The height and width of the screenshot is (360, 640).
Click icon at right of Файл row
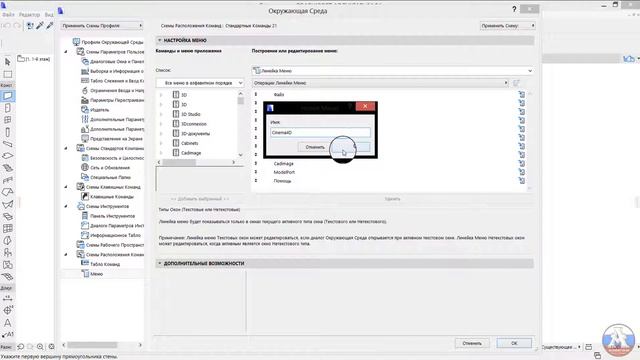(522, 94)
